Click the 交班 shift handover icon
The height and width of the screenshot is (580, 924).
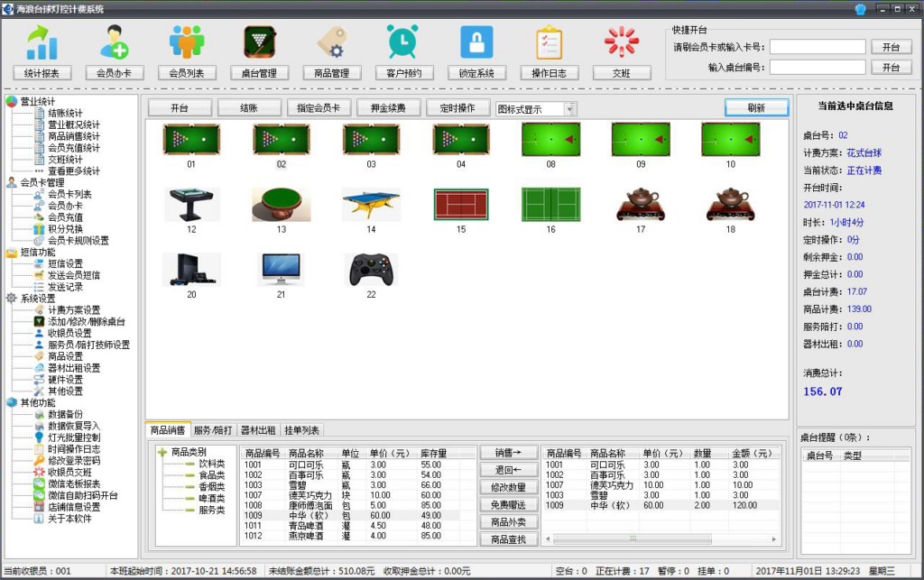click(x=621, y=42)
